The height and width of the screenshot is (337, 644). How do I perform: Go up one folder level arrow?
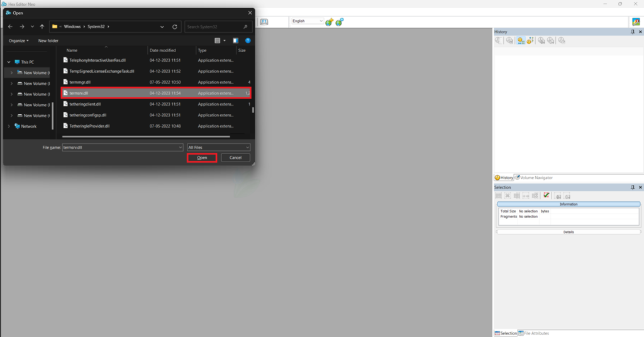click(x=42, y=26)
